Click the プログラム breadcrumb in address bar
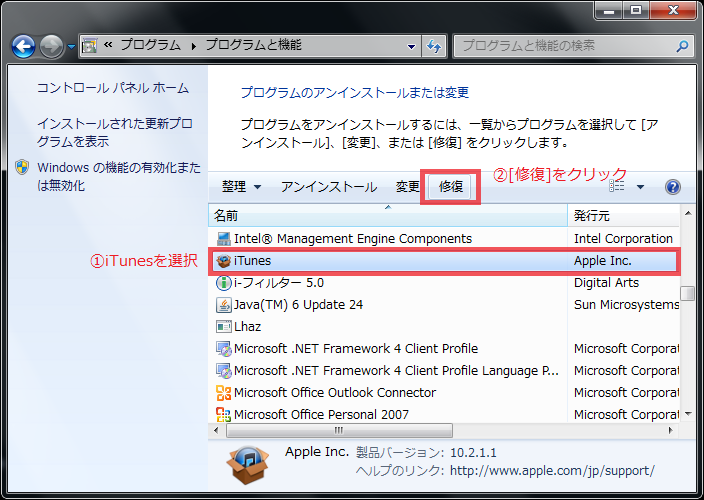Screen dimensions: 704x500 pos(150,45)
